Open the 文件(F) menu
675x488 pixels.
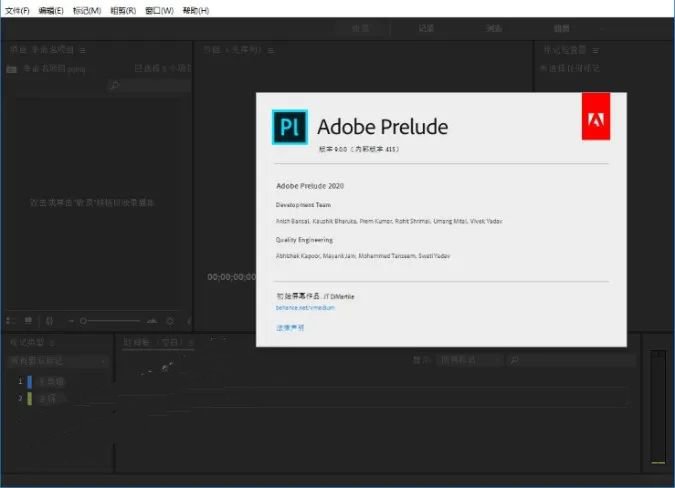tap(18, 11)
